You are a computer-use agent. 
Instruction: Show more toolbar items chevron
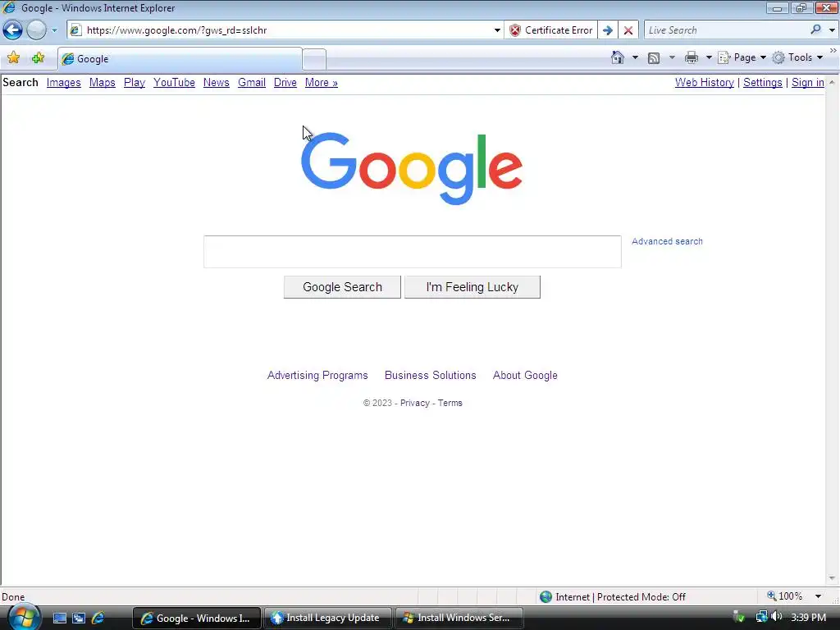point(833,50)
